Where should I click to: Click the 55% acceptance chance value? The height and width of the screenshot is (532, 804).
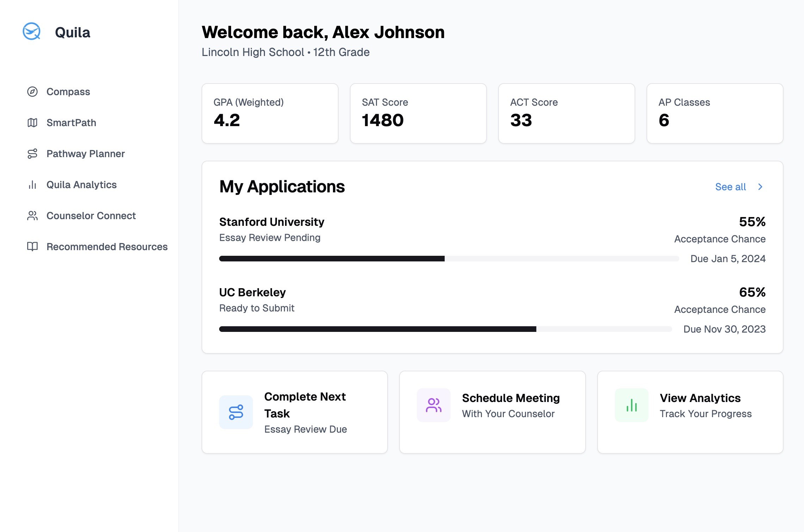pos(752,222)
